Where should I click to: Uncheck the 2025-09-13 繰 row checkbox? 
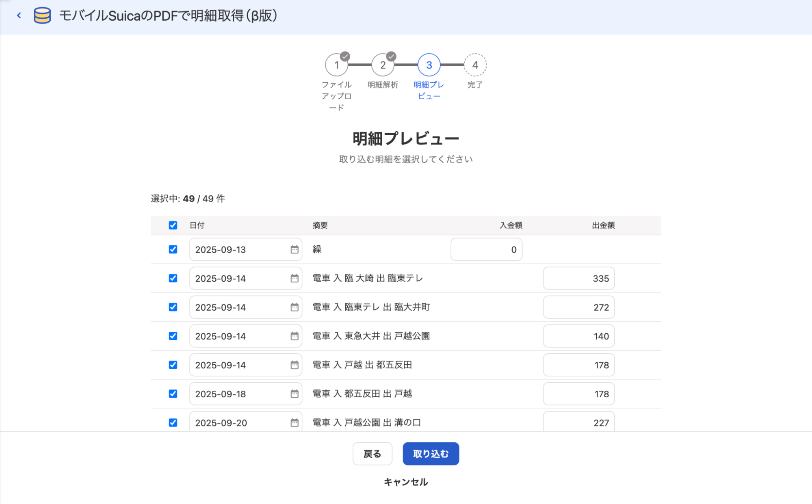pyautogui.click(x=173, y=249)
